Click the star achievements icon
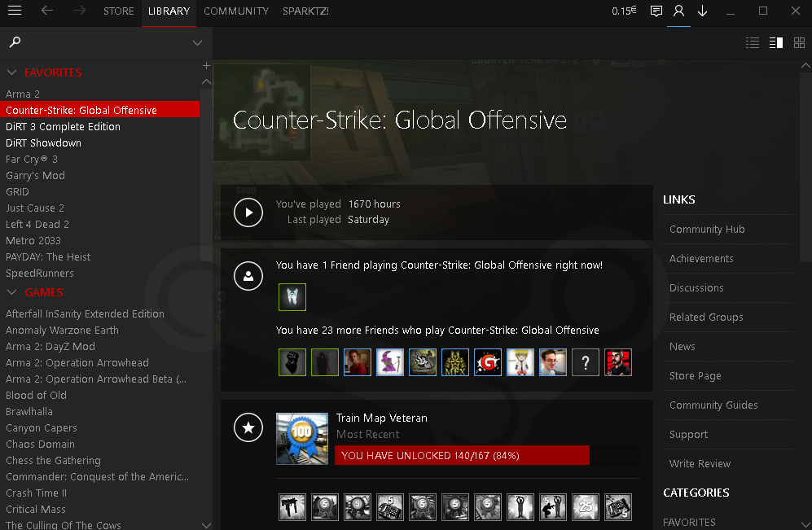The width and height of the screenshot is (812, 530). (x=248, y=427)
